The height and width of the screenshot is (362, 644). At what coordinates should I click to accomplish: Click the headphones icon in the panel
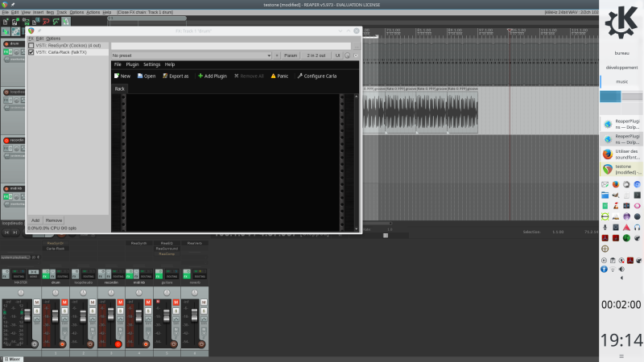coord(637,228)
